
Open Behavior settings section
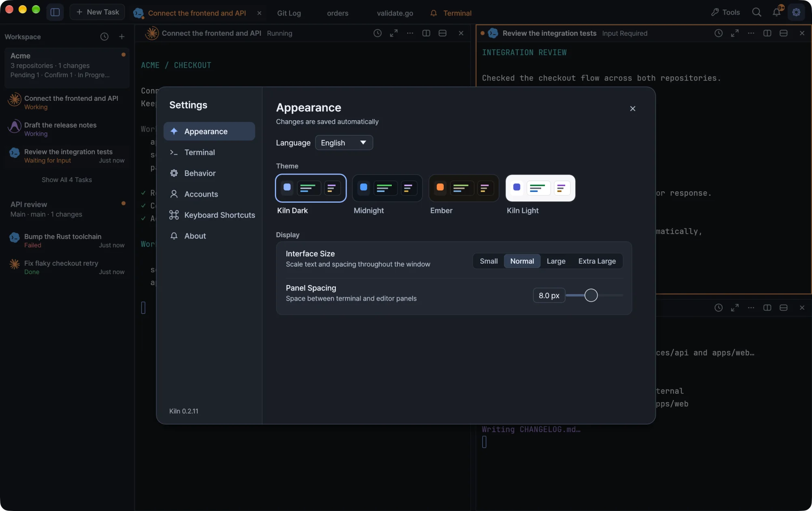(x=209, y=173)
